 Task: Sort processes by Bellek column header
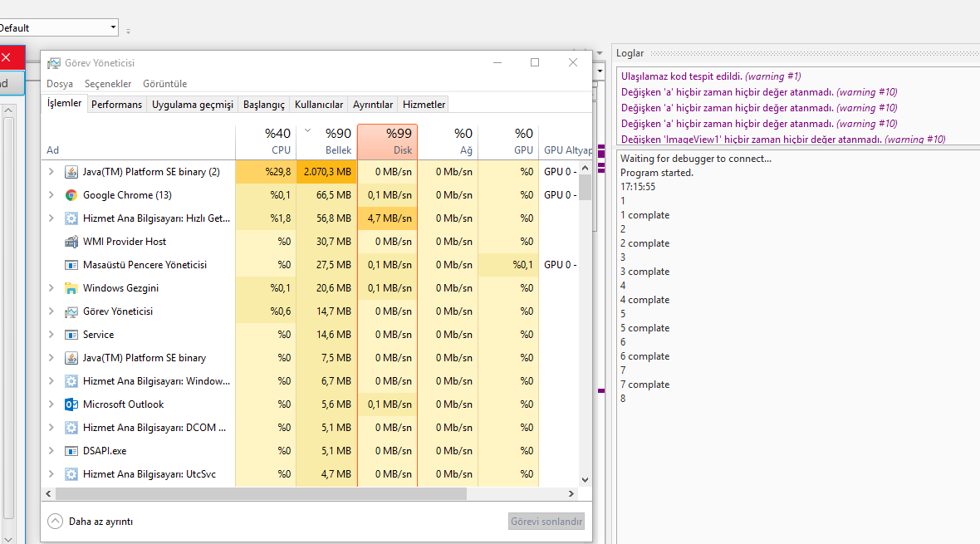tap(326, 142)
